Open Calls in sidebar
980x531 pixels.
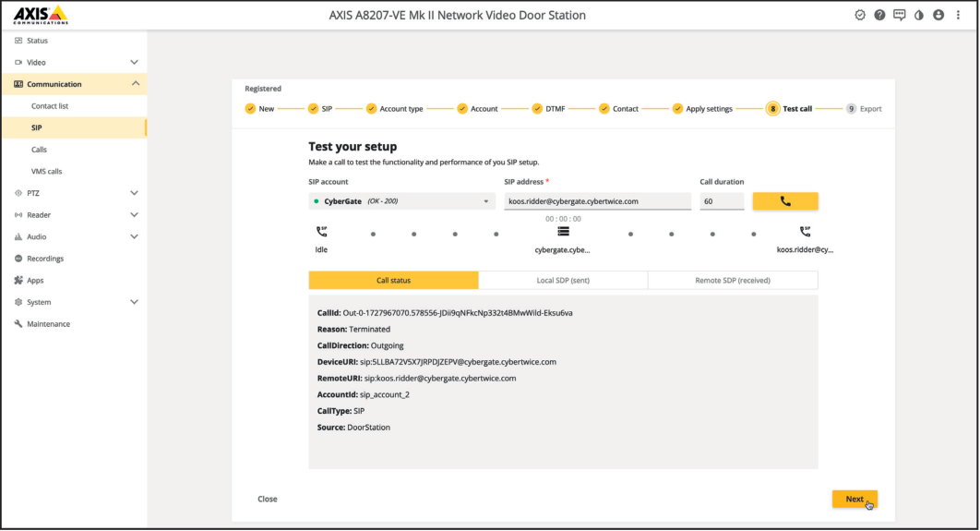(39, 150)
